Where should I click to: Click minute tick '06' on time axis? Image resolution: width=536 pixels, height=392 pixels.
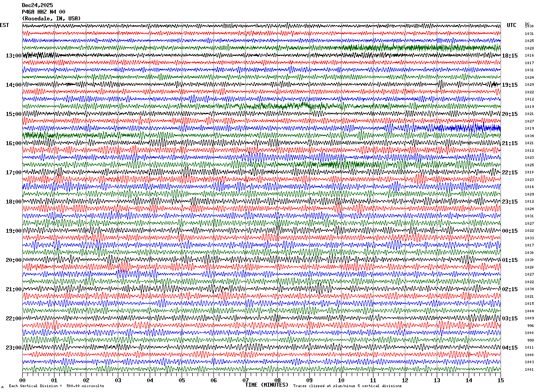[214, 380]
